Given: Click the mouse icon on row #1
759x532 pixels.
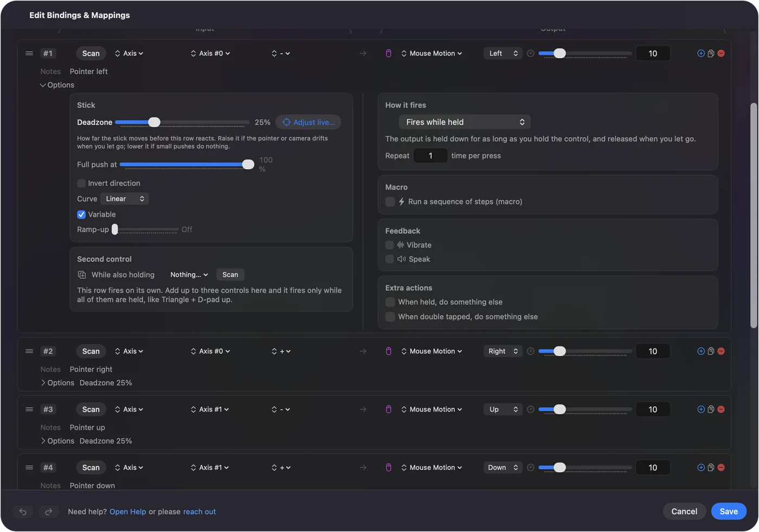Looking at the screenshot, I should (x=389, y=53).
